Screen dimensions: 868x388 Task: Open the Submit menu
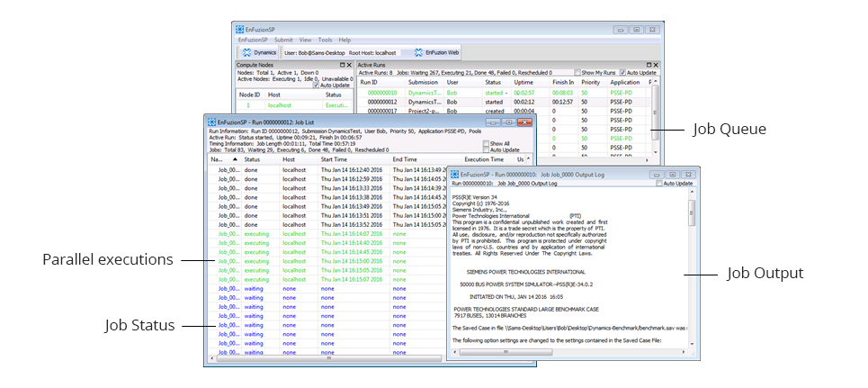coord(283,40)
